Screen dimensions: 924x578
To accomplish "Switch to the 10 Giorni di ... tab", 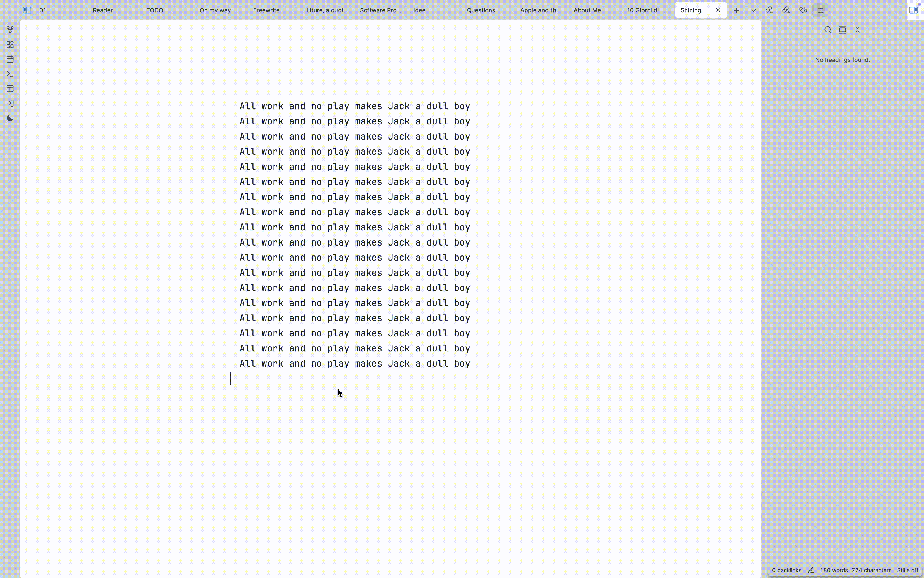I will pyautogui.click(x=646, y=10).
